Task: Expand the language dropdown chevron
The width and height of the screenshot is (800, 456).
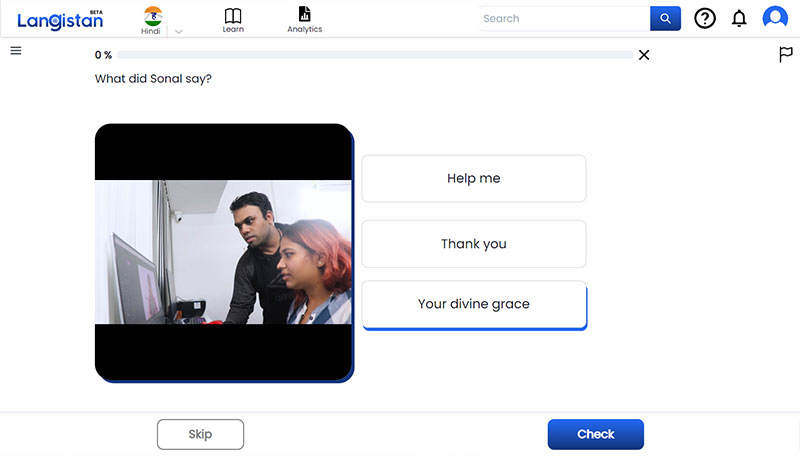Action: tap(178, 31)
